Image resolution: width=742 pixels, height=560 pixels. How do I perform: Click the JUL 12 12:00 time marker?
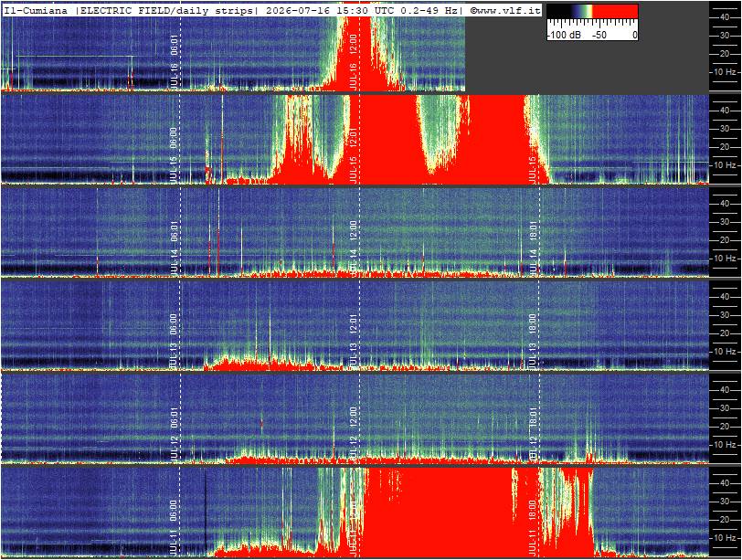[353, 434]
